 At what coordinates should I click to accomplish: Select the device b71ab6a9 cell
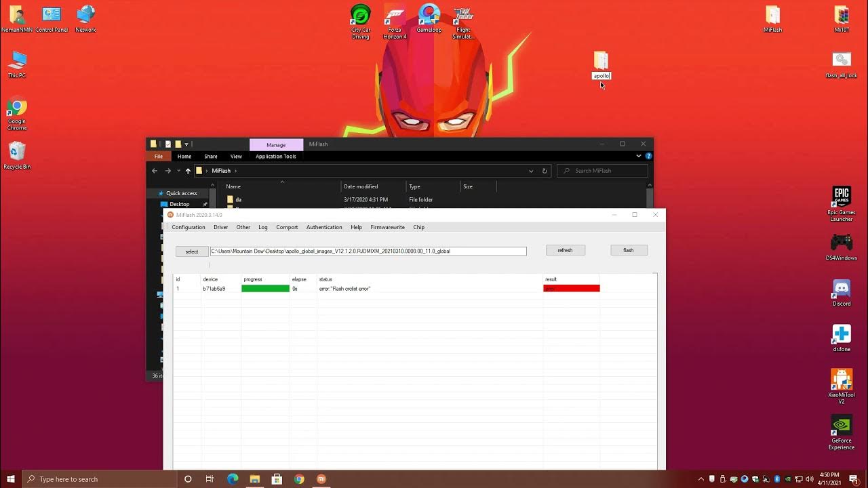tap(214, 289)
